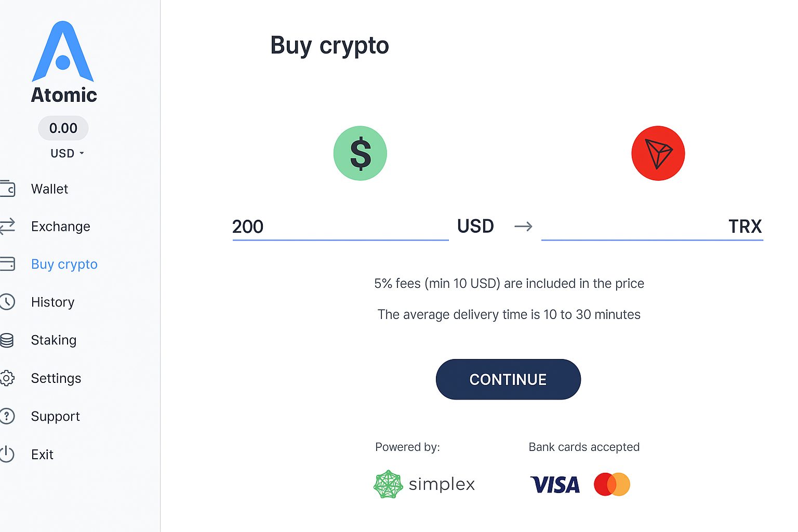Click the 0.00 balance pill
The image size is (798, 532).
63,128
